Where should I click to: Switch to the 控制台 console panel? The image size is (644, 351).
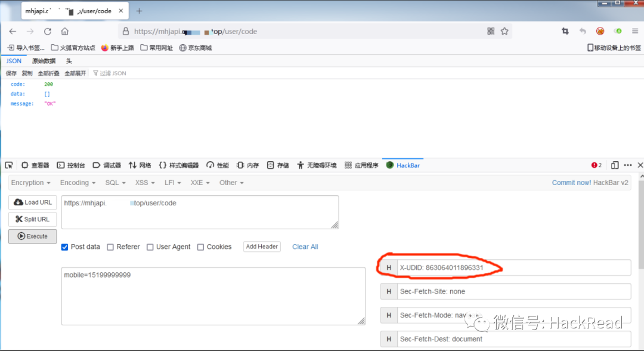(71, 165)
